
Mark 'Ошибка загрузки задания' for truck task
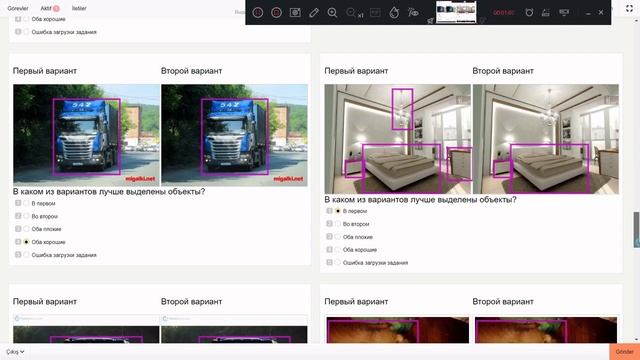pyautogui.click(x=27, y=255)
